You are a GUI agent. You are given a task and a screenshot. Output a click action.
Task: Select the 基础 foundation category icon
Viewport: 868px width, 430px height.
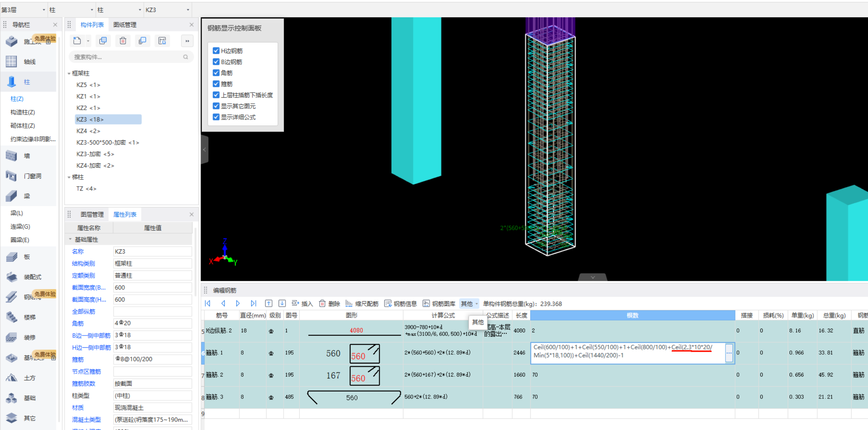(11, 398)
